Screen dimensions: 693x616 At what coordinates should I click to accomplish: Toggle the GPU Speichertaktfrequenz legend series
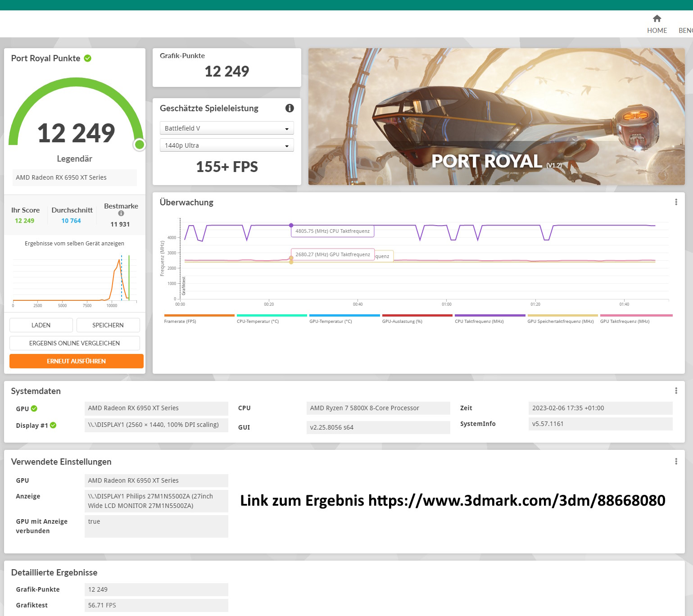coord(562,319)
